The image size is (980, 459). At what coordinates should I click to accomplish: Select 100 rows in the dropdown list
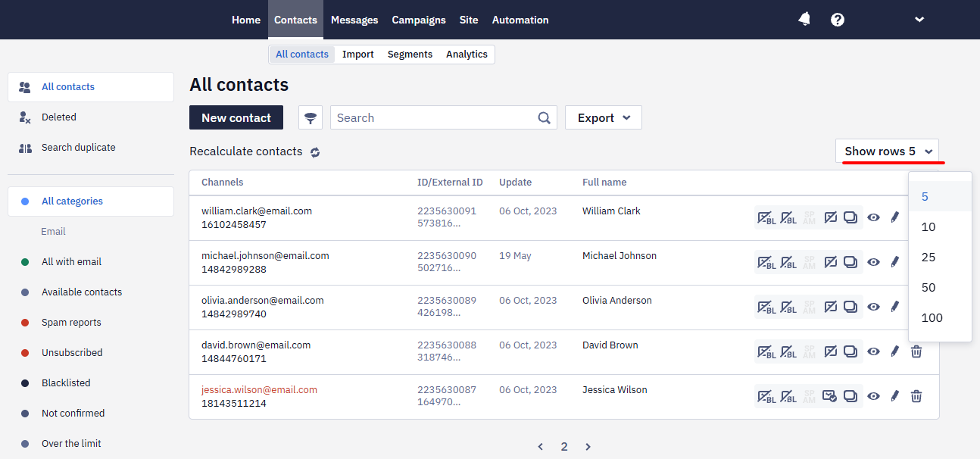(940, 317)
